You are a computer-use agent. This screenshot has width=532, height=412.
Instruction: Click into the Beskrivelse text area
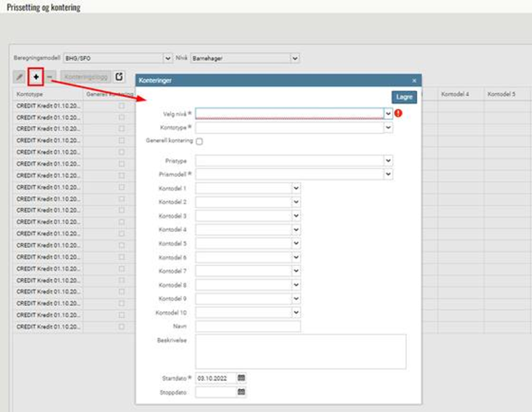pyautogui.click(x=300, y=351)
